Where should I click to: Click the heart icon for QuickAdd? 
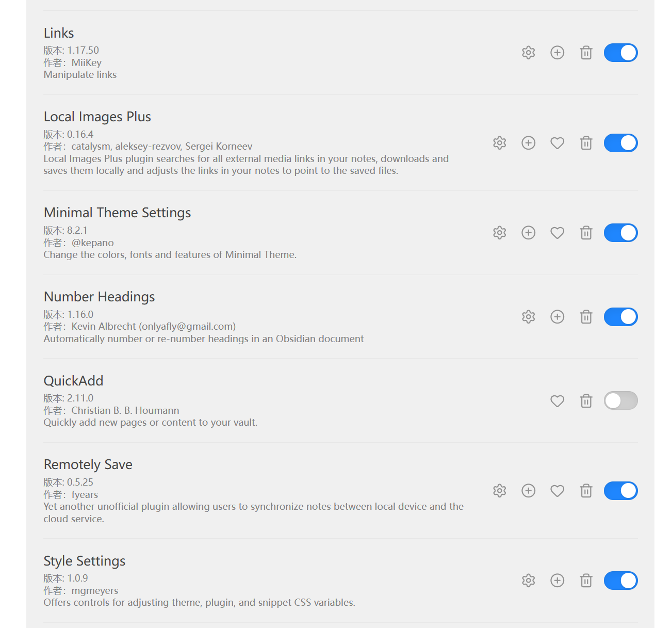[x=557, y=401]
